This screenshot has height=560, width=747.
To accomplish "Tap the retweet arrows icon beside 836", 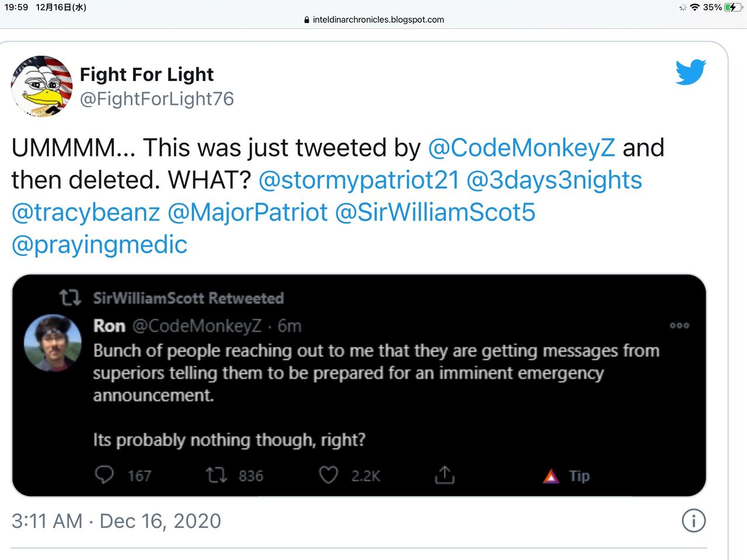I will (217, 475).
